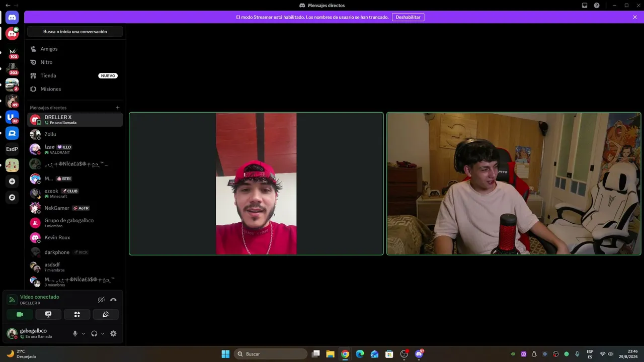Viewport: 644px width, 362px height.
Task: Open the NekGamer direct message
Action: (x=75, y=208)
